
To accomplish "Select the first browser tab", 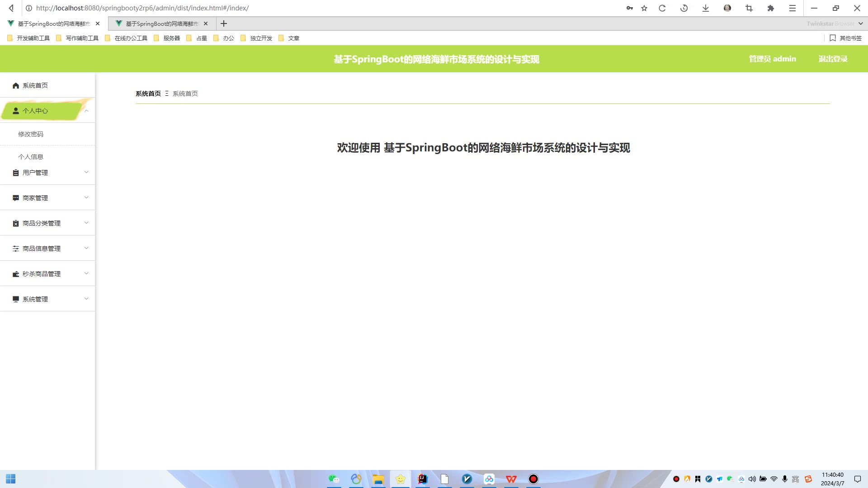I will click(x=54, y=23).
